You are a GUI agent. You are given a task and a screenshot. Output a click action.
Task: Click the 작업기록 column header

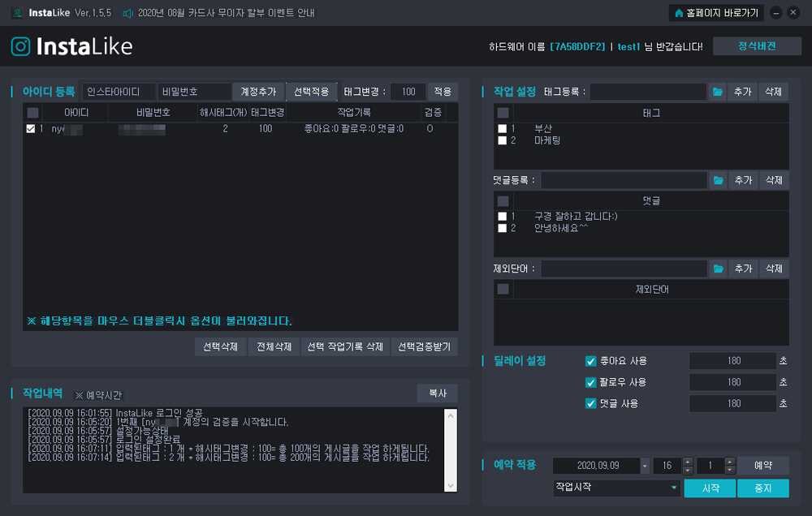(354, 112)
